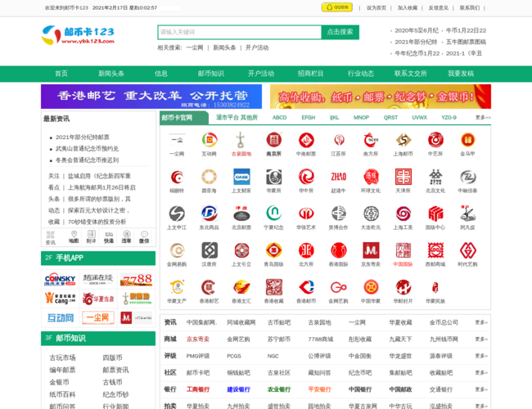Select the 赵涌牛 ZHAO icon
The height and width of the screenshot is (409, 532).
click(x=339, y=177)
